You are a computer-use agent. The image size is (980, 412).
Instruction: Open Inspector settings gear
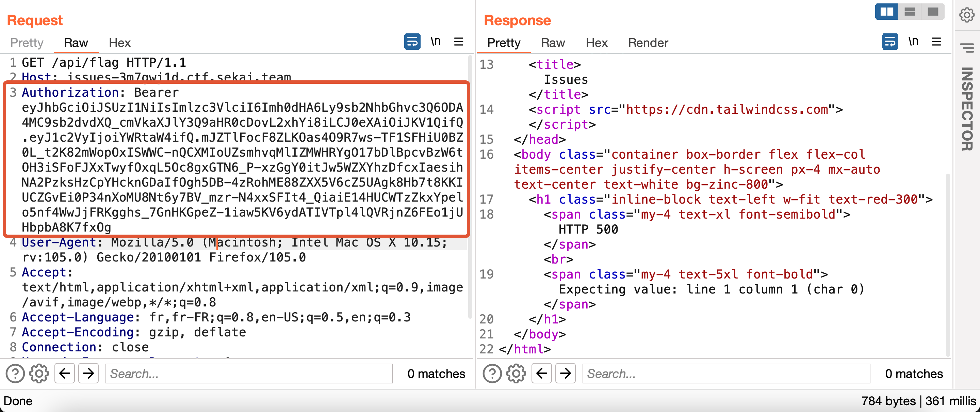(966, 15)
